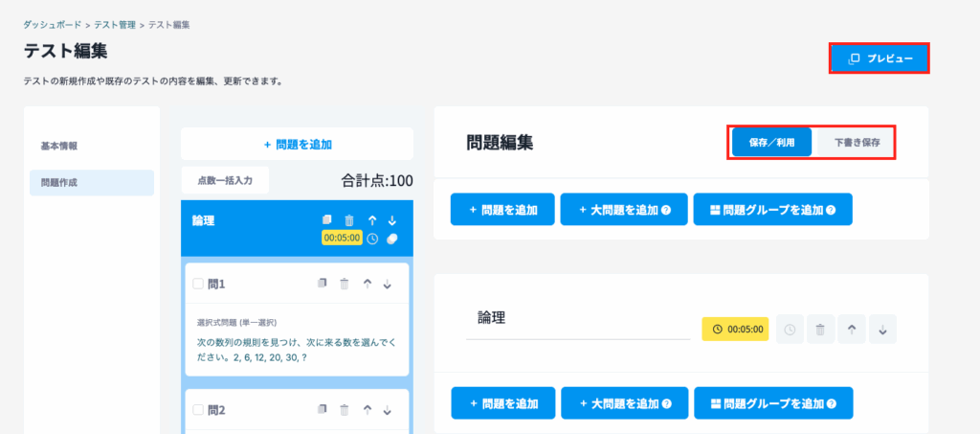Image resolution: width=980 pixels, height=434 pixels.
Task: Click the 保存／利用 save button
Action: pyautogui.click(x=772, y=142)
